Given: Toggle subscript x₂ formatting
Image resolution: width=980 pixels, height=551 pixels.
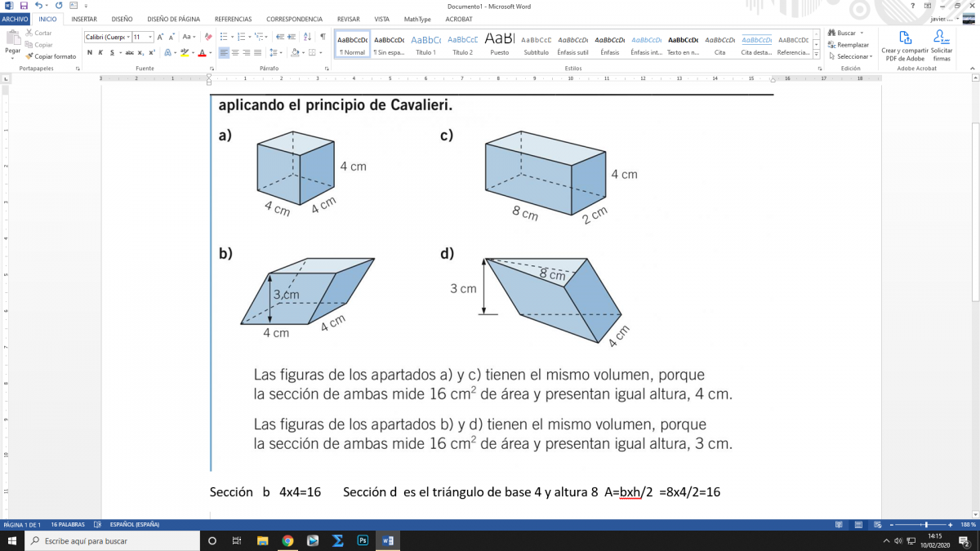Looking at the screenshot, I should 140,53.
